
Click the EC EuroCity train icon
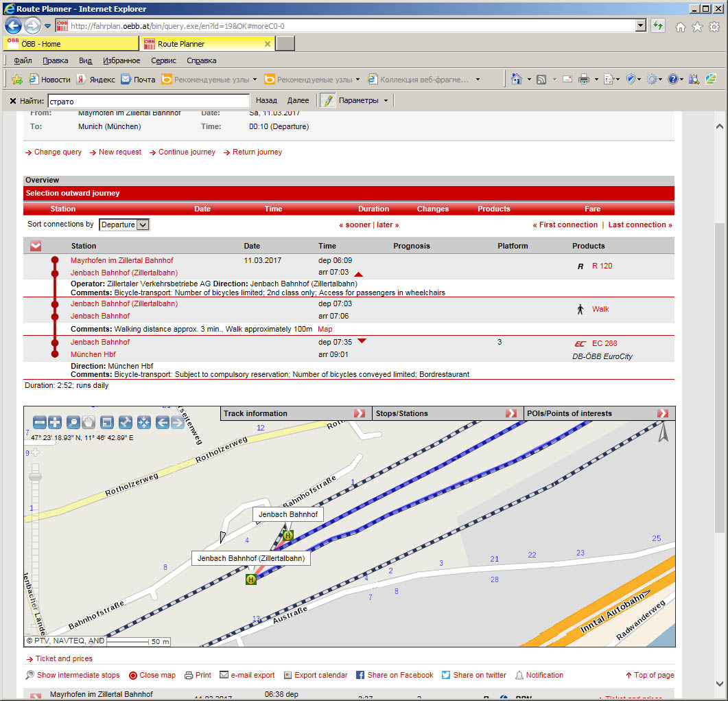pyautogui.click(x=580, y=344)
